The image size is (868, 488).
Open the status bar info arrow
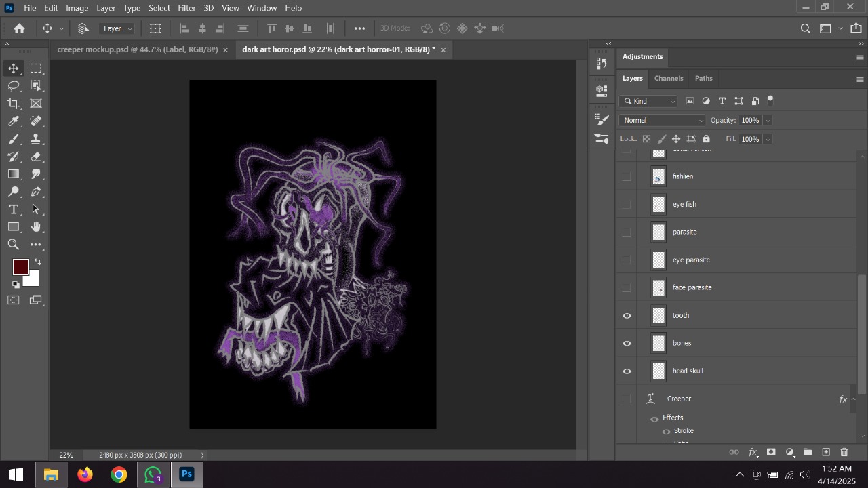202,455
